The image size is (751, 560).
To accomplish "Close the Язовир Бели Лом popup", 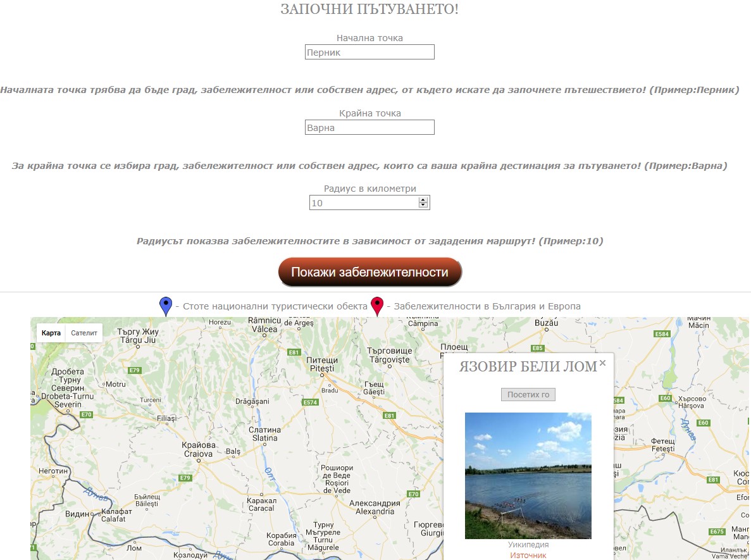I will coord(602,363).
